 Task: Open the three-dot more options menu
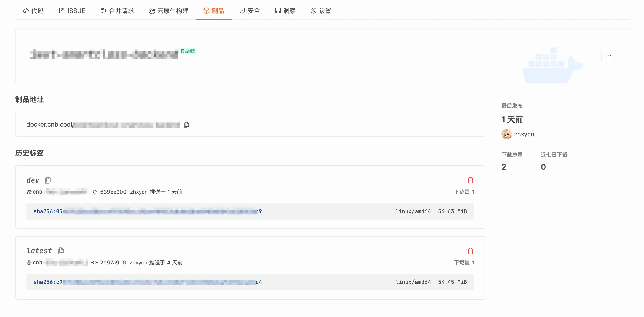(608, 56)
